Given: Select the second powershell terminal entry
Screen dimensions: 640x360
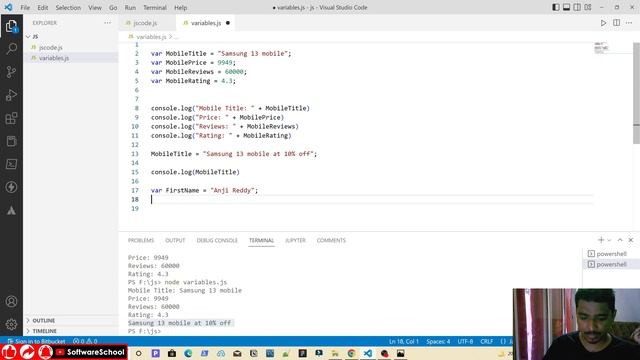Looking at the screenshot, I should pos(611,264).
